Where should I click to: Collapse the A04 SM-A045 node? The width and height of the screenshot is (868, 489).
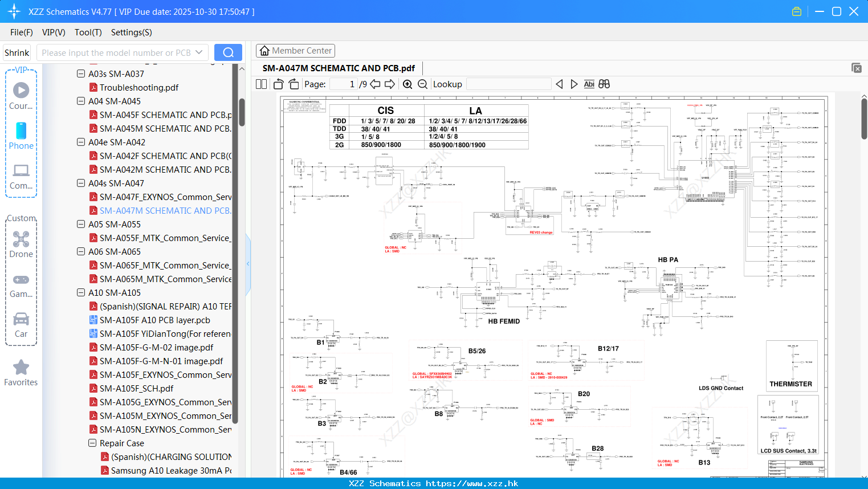(81, 101)
